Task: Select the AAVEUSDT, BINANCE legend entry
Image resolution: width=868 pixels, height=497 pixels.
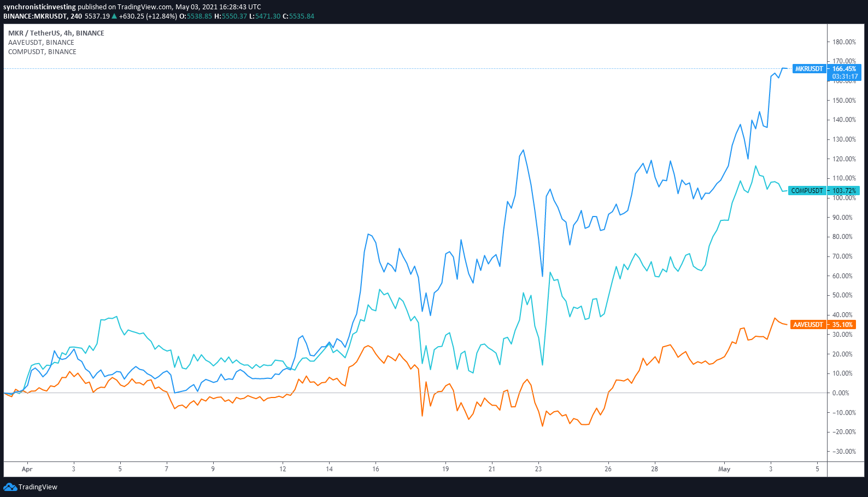Action: tap(41, 43)
